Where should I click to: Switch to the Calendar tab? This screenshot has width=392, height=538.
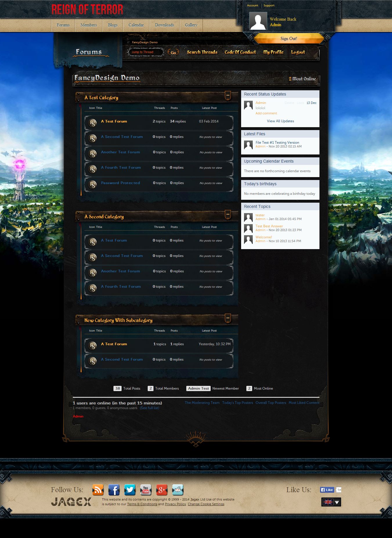(x=136, y=25)
